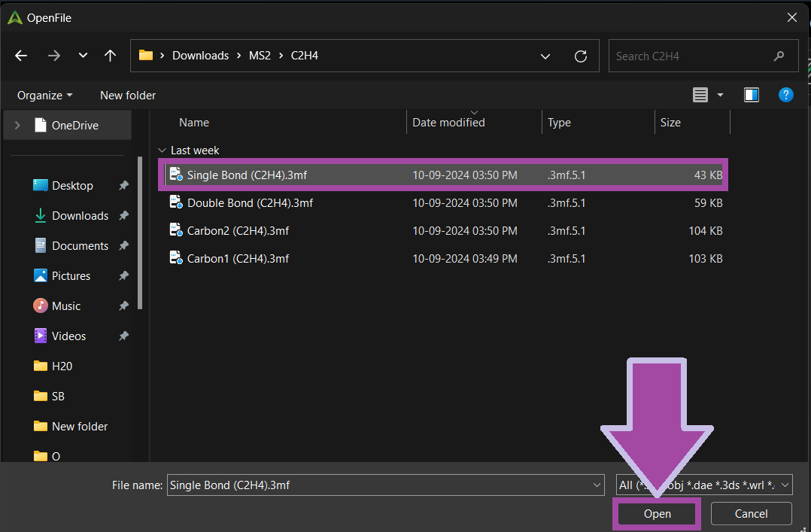
Task: Click the navigation pane vertical scrollbar
Action: (x=140, y=233)
